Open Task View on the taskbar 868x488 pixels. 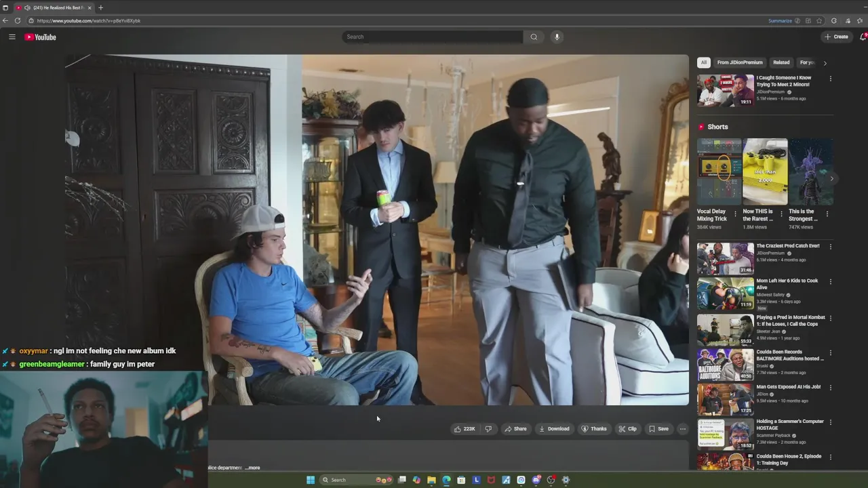[402, 480]
